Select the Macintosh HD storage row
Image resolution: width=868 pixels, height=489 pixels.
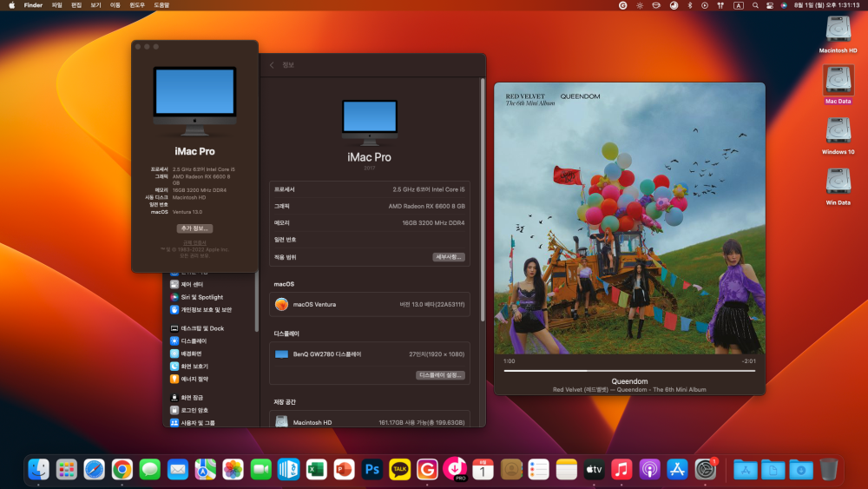tap(369, 421)
